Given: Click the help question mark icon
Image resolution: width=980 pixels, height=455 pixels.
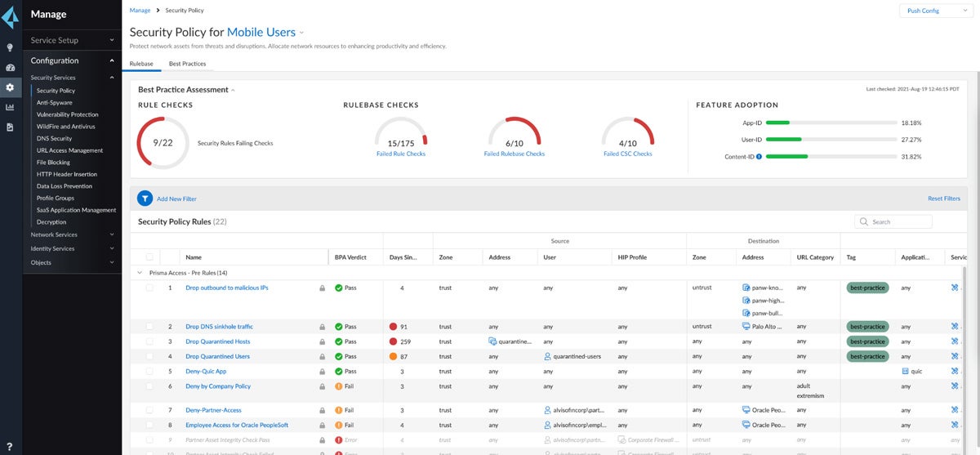Looking at the screenshot, I should [x=10, y=446].
